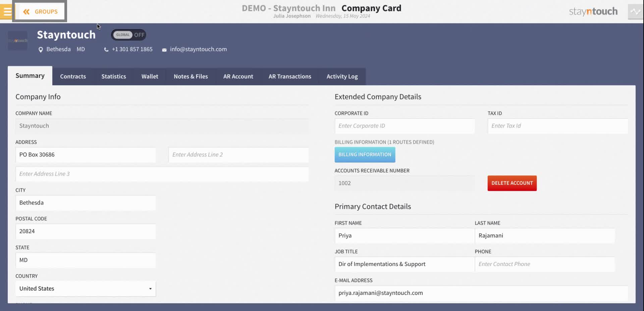The height and width of the screenshot is (311, 644).
Task: Click the activity pulse icon top right
Action: tap(635, 12)
